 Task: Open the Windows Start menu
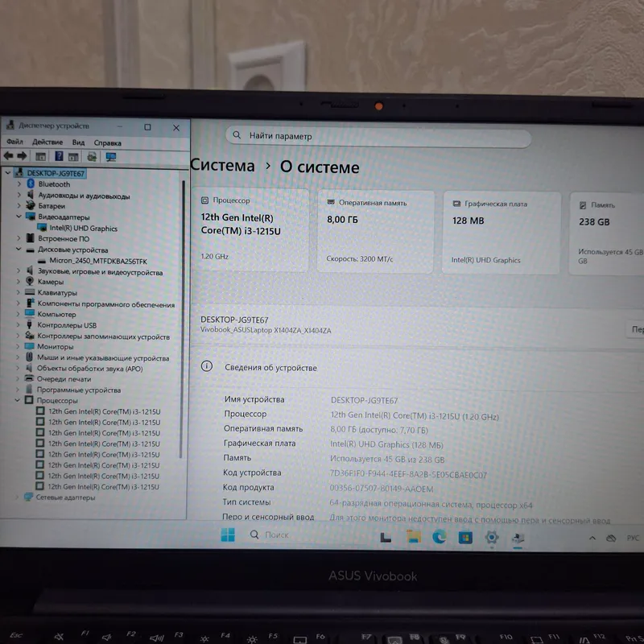coord(228,535)
